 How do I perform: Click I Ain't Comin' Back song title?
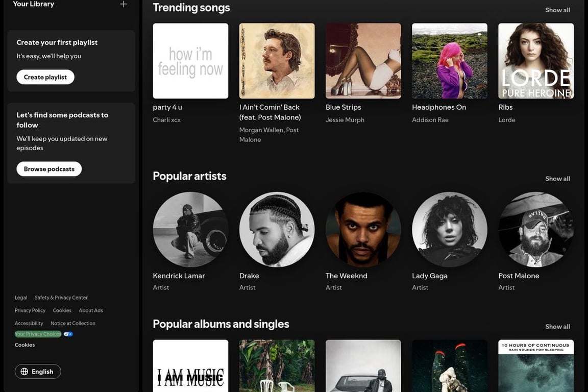[270, 112]
